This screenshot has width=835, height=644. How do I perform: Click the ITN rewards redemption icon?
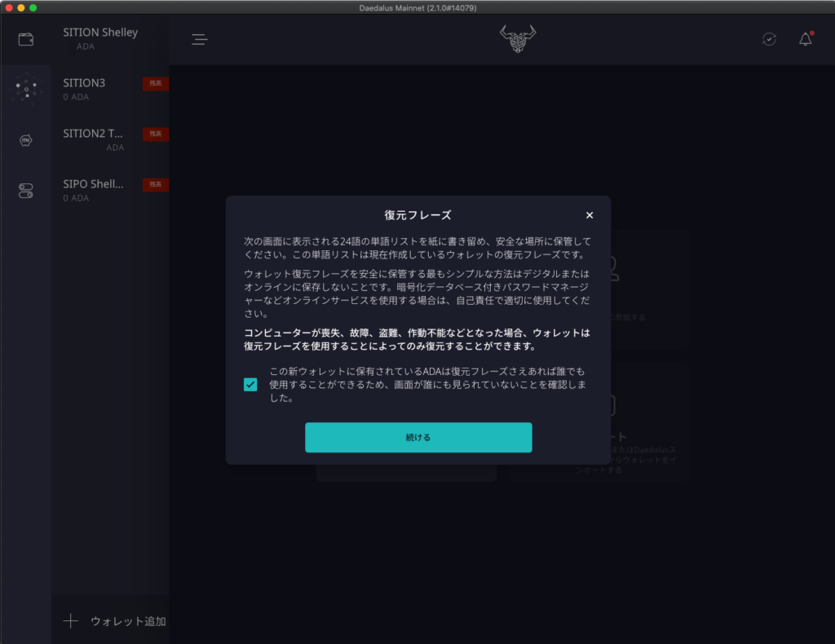pos(26,140)
